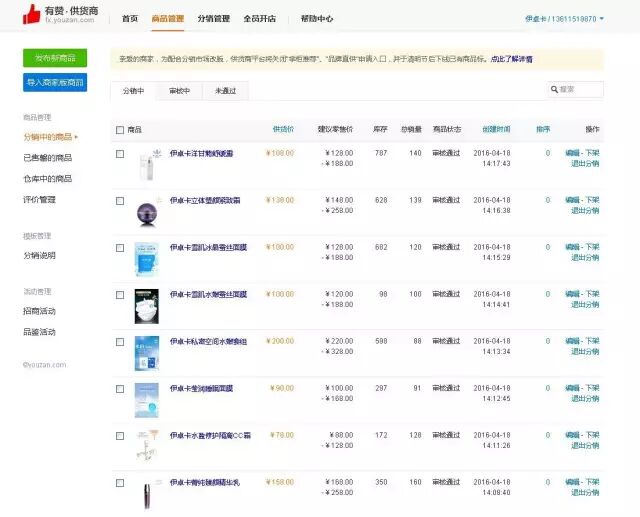Click 编辑 for the 14:16:38 row
The height and width of the screenshot is (517, 640).
[x=572, y=200]
